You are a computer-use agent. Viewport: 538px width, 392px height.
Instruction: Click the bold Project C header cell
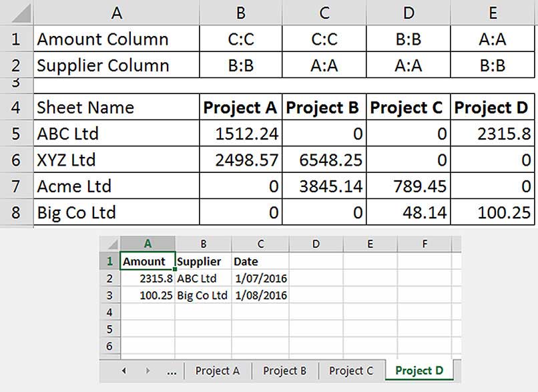coord(408,108)
